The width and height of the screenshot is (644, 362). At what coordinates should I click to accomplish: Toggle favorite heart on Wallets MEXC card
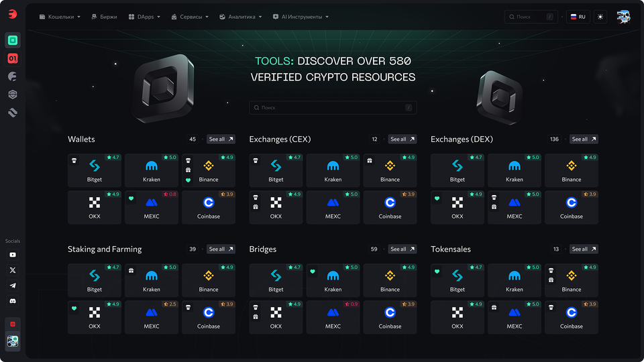(x=131, y=198)
